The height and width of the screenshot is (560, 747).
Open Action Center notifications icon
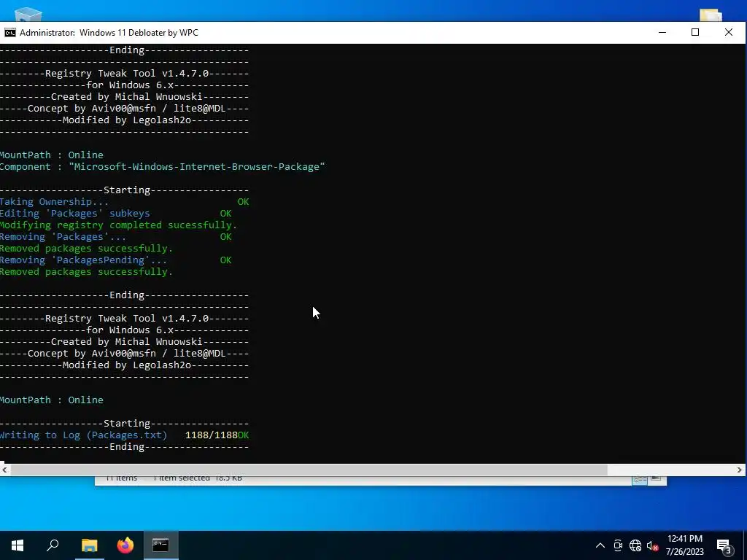tap(724, 545)
